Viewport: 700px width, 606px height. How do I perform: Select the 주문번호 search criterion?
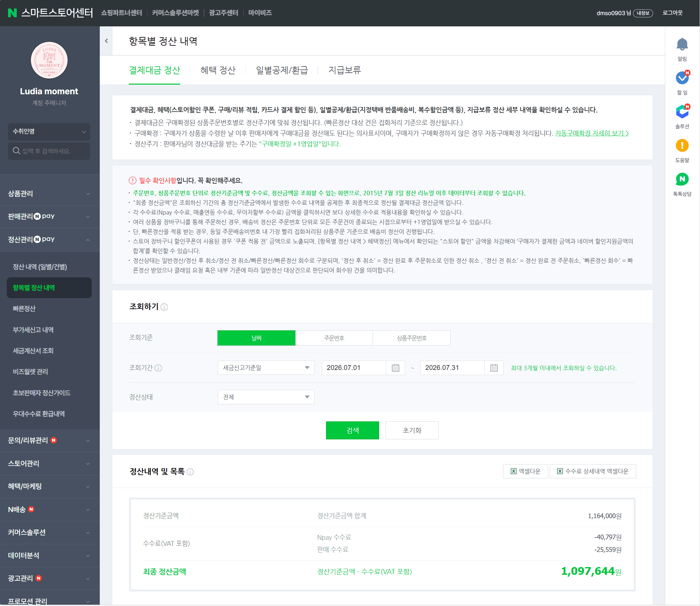[334, 338]
